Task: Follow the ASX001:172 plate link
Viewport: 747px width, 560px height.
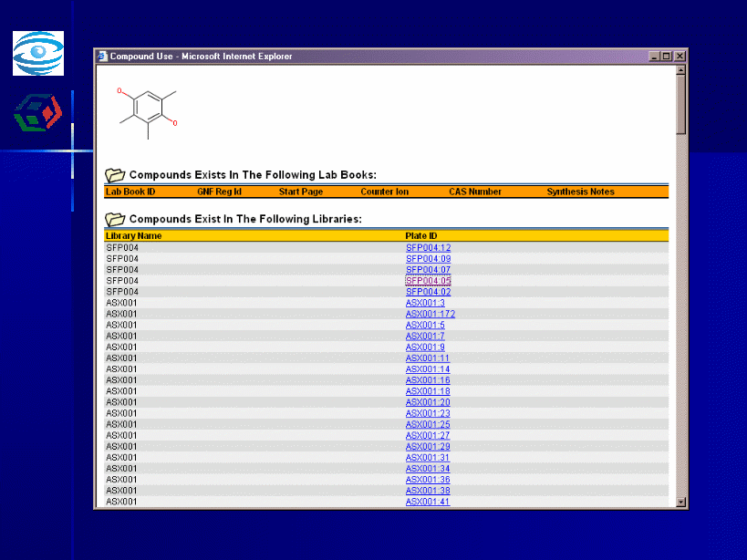Action: (x=430, y=314)
